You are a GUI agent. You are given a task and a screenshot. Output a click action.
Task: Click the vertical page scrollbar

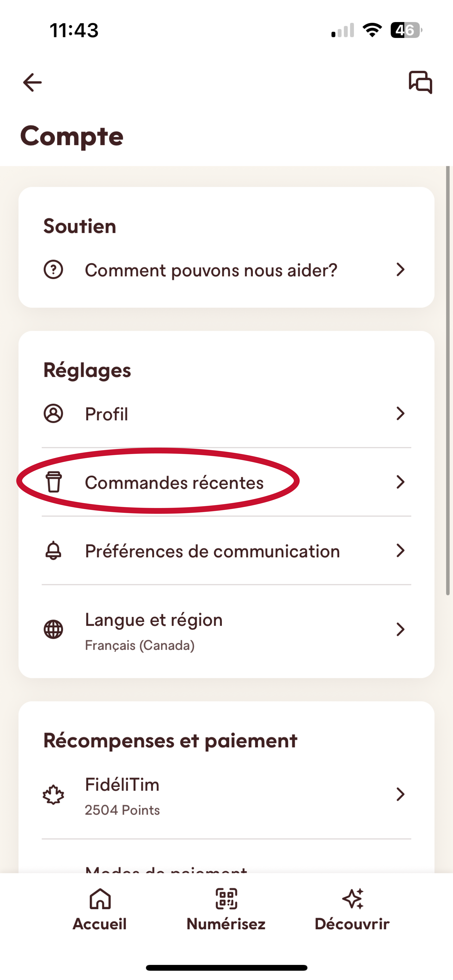tap(448, 381)
